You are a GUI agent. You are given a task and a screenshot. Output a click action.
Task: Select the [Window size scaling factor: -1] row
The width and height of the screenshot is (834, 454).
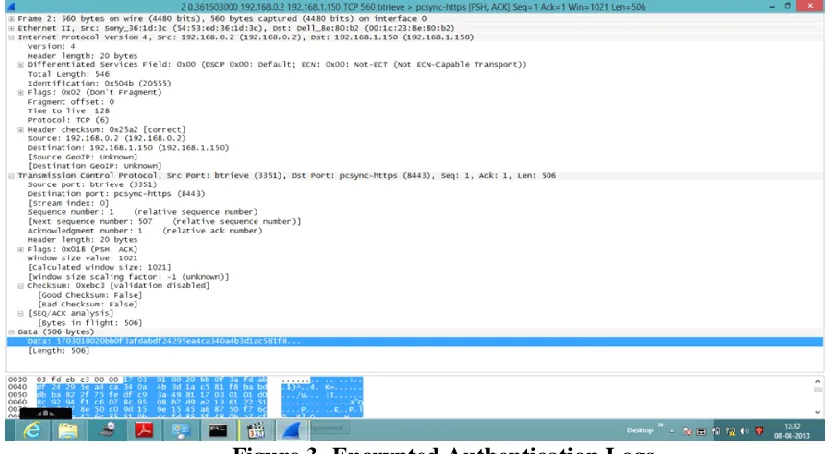pyautogui.click(x=128, y=277)
